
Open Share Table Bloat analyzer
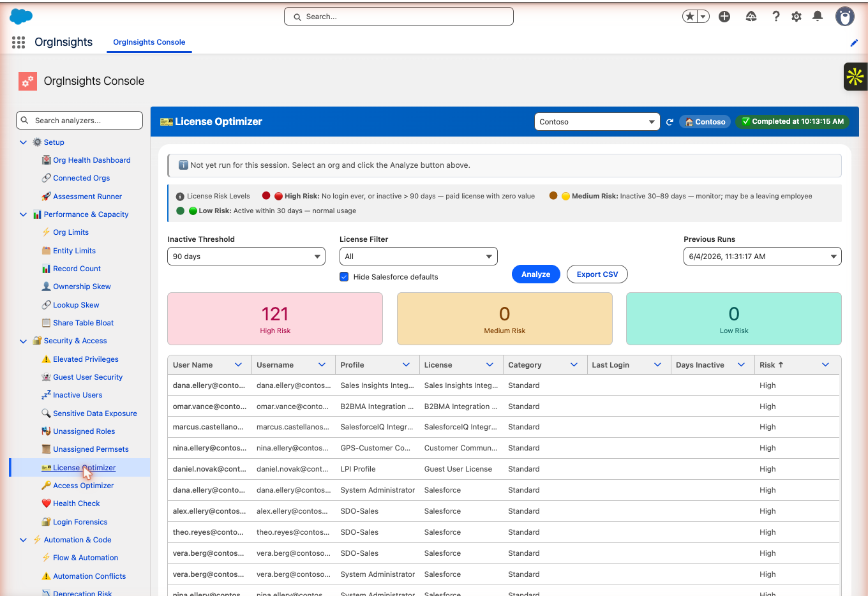[83, 323]
